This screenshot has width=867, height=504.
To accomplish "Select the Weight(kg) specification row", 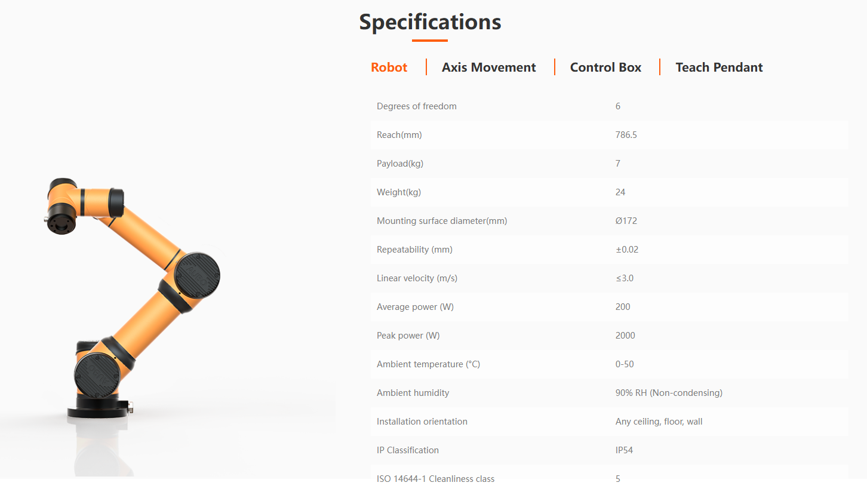I will [609, 192].
